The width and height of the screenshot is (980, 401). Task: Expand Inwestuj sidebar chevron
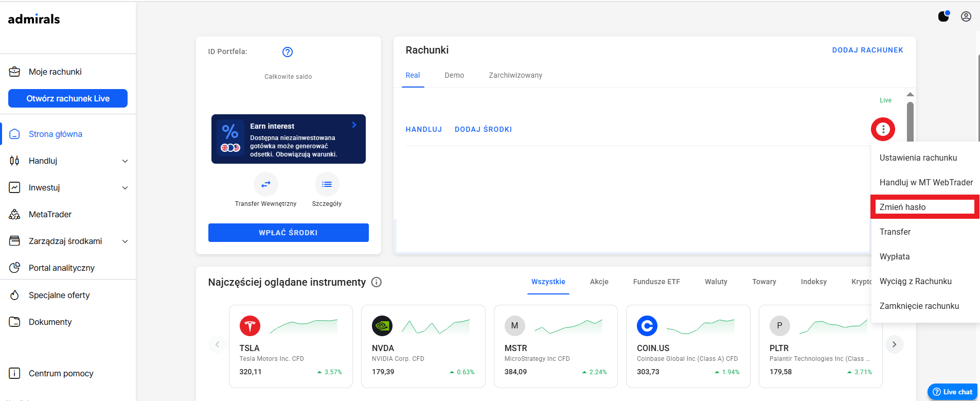point(125,188)
